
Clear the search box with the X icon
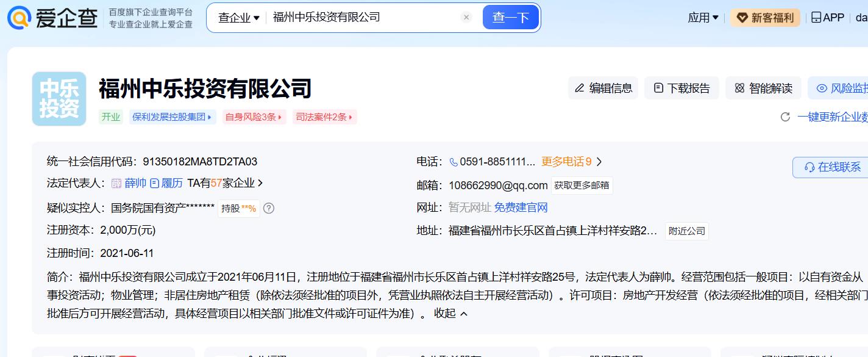point(466,18)
